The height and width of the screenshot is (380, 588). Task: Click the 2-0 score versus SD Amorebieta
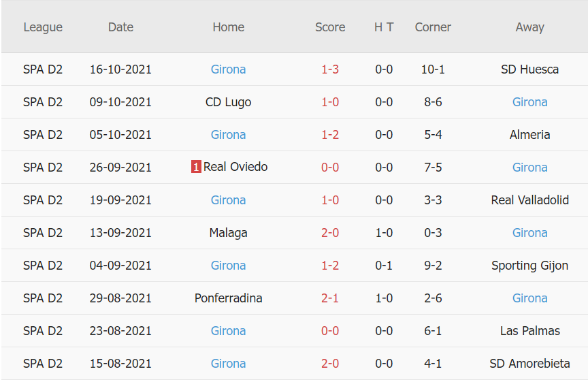coord(330,364)
